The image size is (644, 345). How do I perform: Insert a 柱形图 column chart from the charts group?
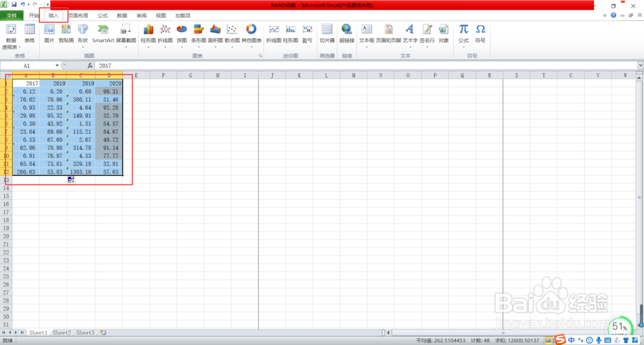(148, 35)
